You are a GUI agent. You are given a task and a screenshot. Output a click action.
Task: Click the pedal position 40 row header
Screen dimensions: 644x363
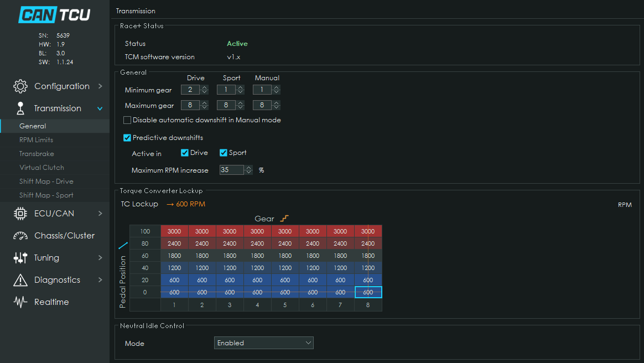tap(145, 268)
